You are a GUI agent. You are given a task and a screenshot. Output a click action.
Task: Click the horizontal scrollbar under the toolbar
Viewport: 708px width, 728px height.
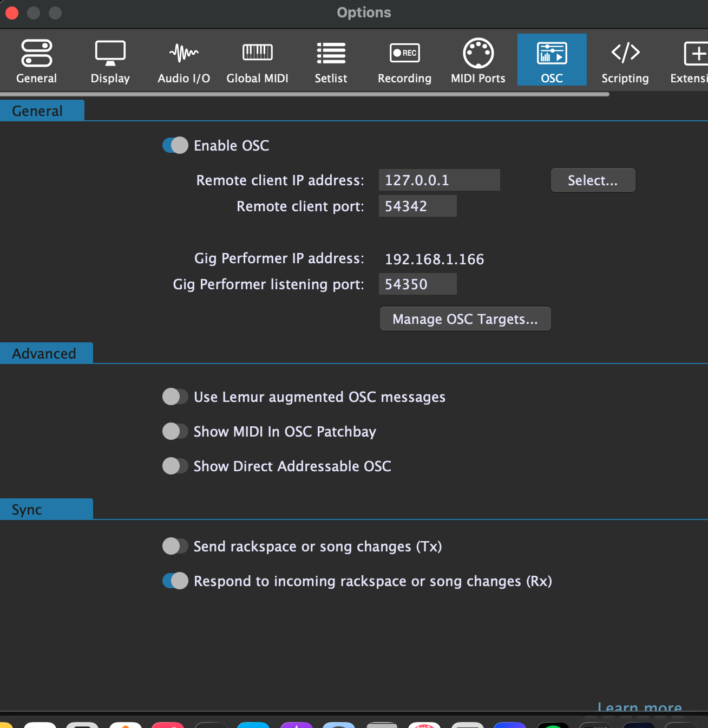click(x=304, y=94)
